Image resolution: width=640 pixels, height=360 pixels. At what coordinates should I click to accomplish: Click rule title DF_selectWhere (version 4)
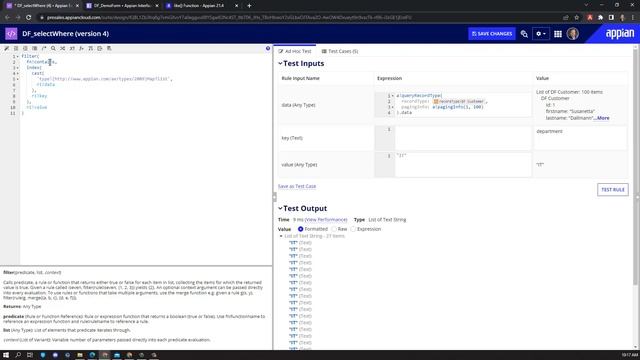(65, 33)
